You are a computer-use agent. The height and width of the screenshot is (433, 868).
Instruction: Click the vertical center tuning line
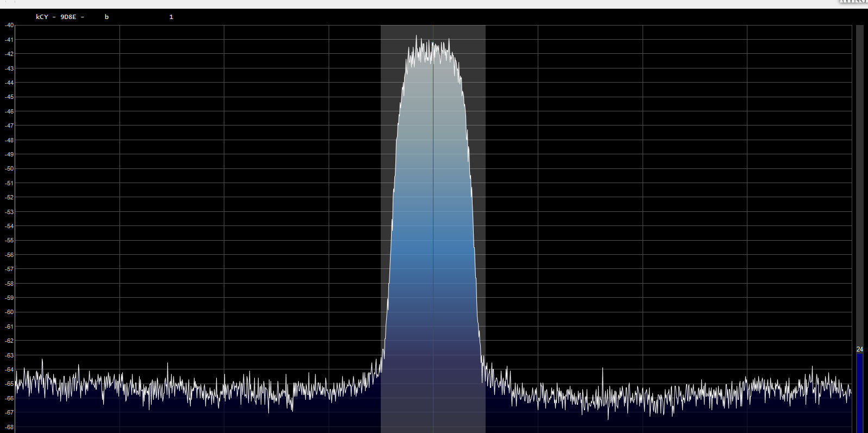433,217
